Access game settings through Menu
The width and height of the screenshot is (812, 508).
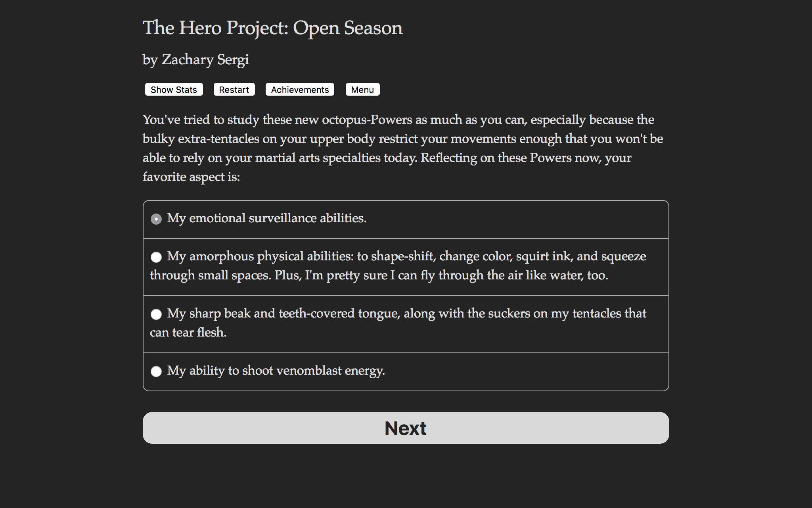362,89
